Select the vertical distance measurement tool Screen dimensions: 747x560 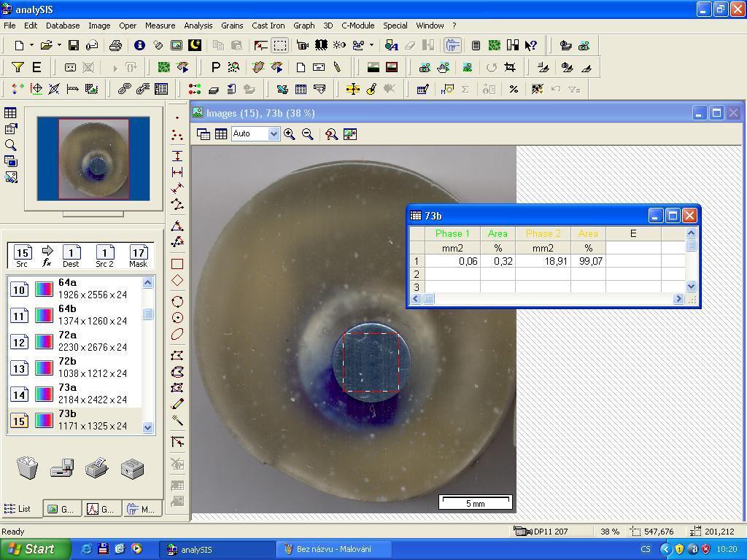[177, 156]
